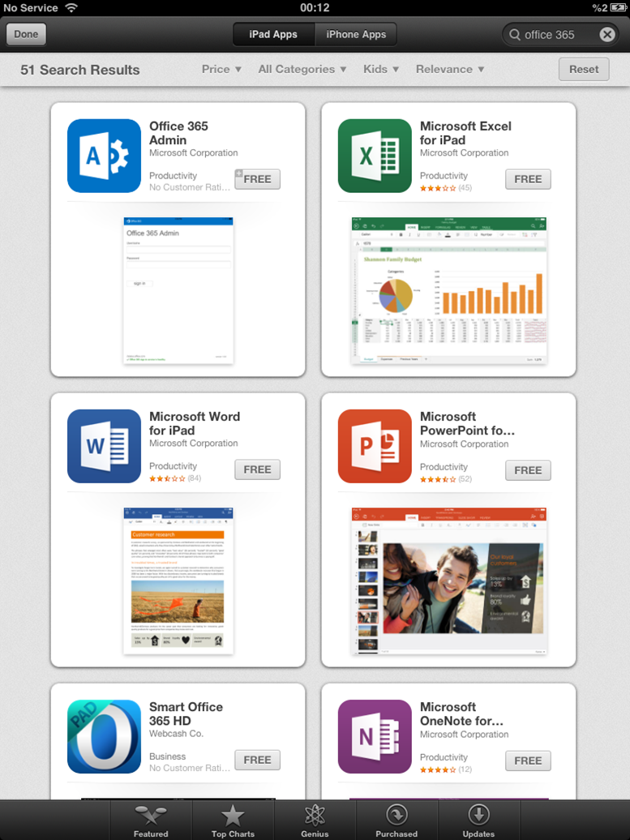Click the Done button

click(x=26, y=34)
